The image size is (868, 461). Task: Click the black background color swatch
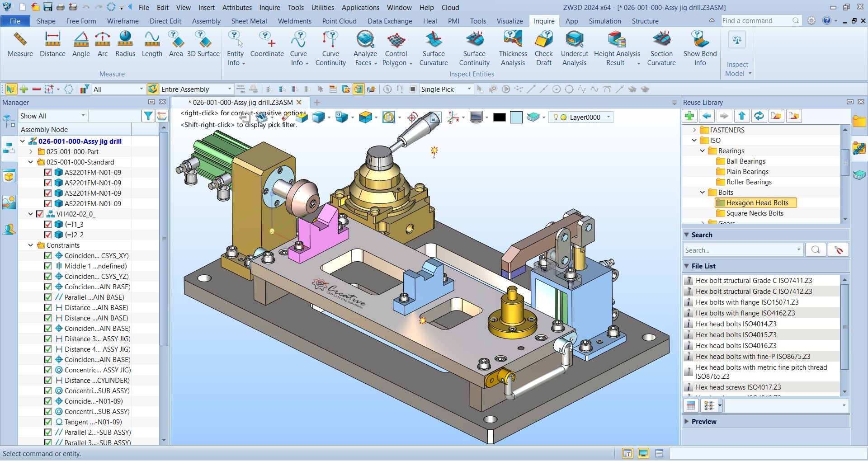coord(499,118)
